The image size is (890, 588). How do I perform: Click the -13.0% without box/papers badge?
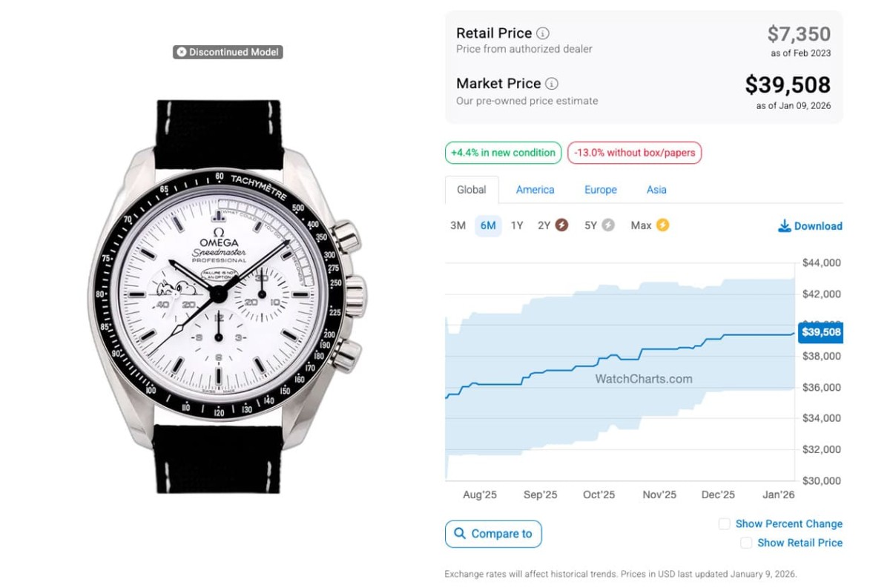(634, 153)
